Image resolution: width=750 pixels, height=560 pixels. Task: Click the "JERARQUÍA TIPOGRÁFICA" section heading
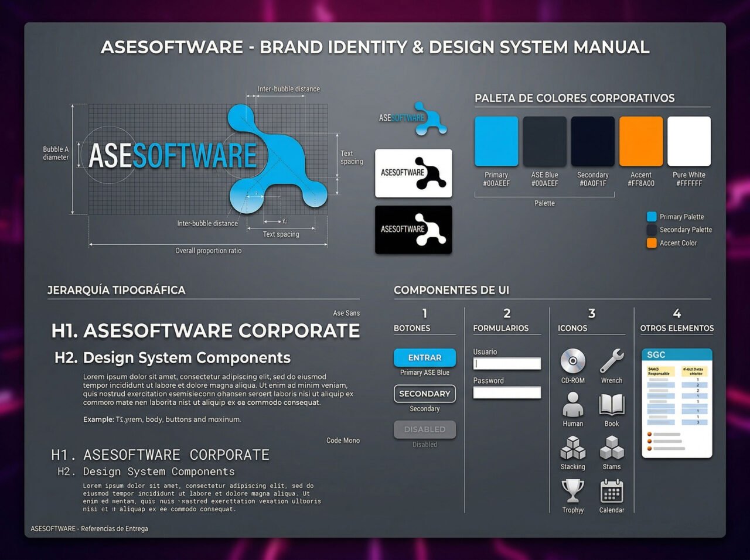coord(116,290)
